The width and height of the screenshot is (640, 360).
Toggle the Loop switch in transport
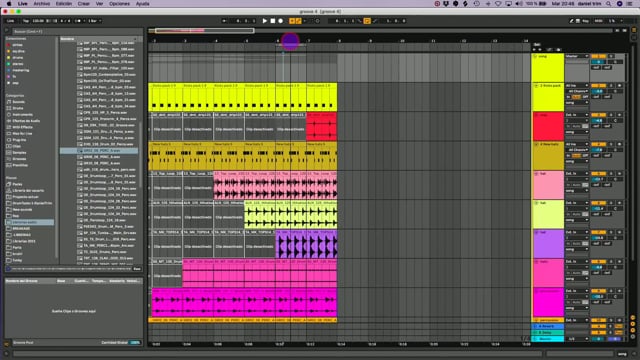pos(367,21)
